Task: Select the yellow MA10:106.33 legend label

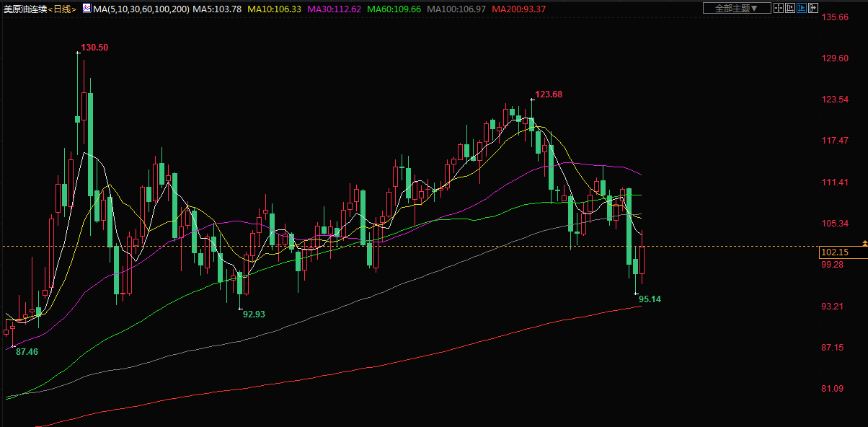Action: coord(274,9)
